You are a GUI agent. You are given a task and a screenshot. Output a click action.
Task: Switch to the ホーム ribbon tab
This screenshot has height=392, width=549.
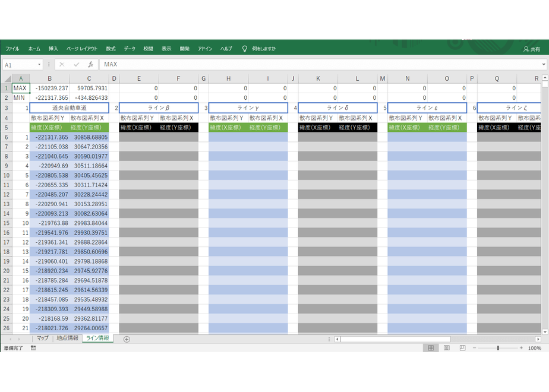coord(34,49)
